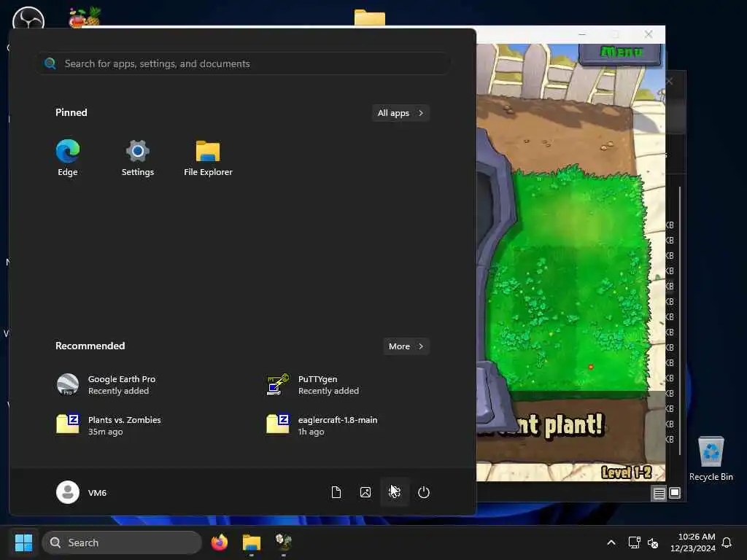The width and height of the screenshot is (747, 560).
Task: Click the "Recommended" heading text
Action: (90, 346)
